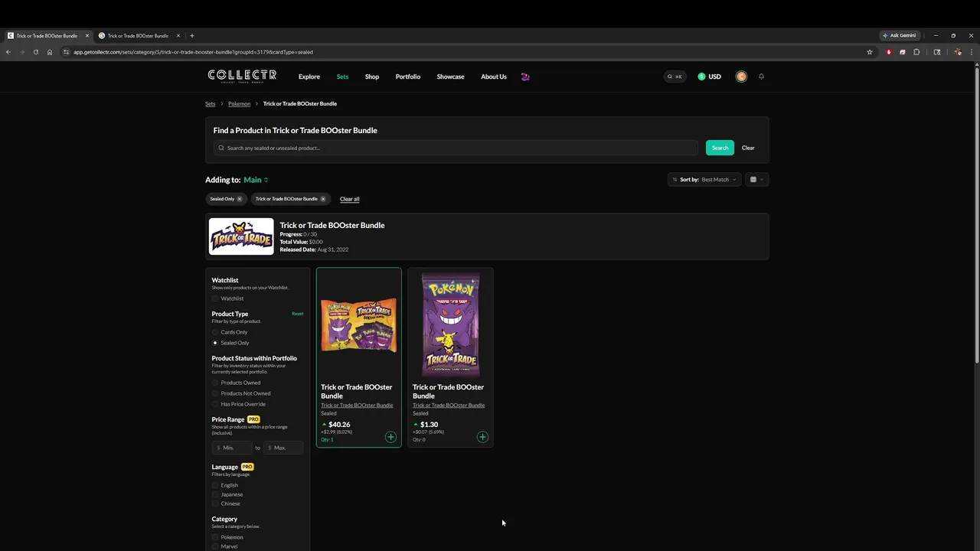980x551 pixels.
Task: Click the set link under the $40.26 product
Action: 357,406
